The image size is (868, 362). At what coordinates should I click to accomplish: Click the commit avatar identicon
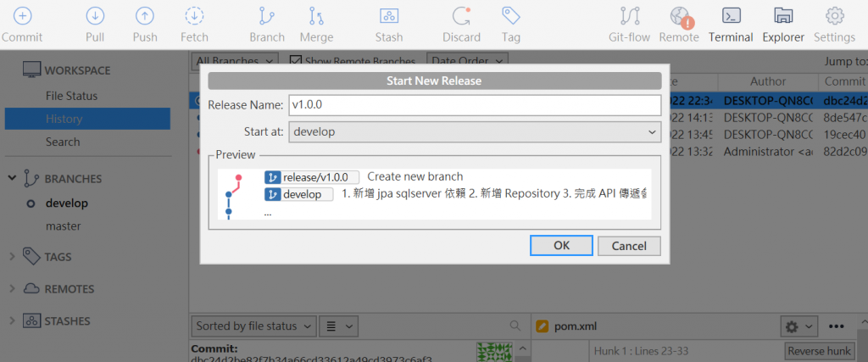[494, 352]
